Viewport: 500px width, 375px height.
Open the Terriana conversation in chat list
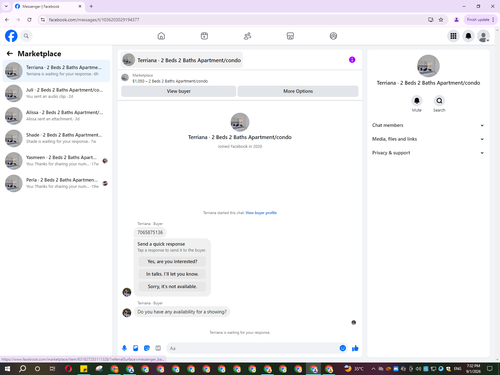pos(56,71)
